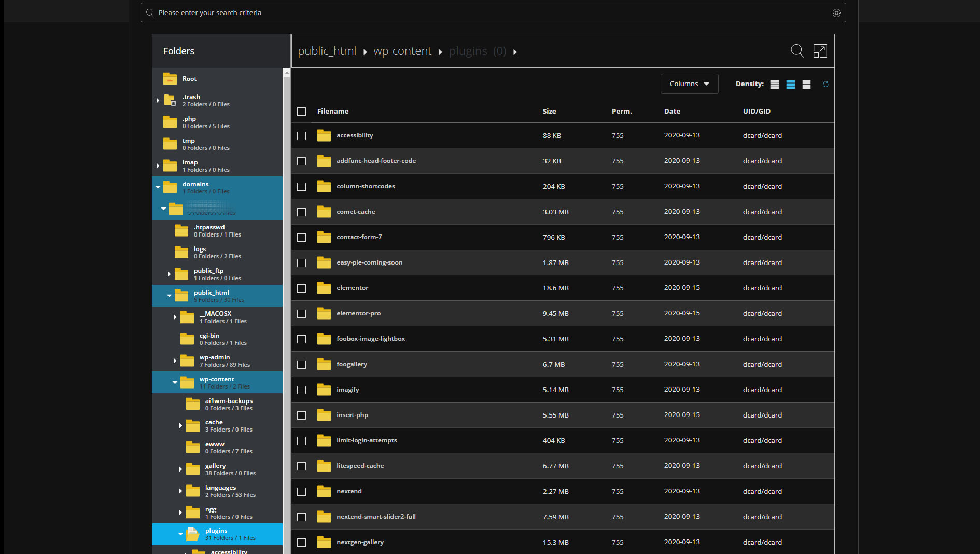The height and width of the screenshot is (554, 980).
Task: Check the elementor-pro row checkbox
Action: 301,314
